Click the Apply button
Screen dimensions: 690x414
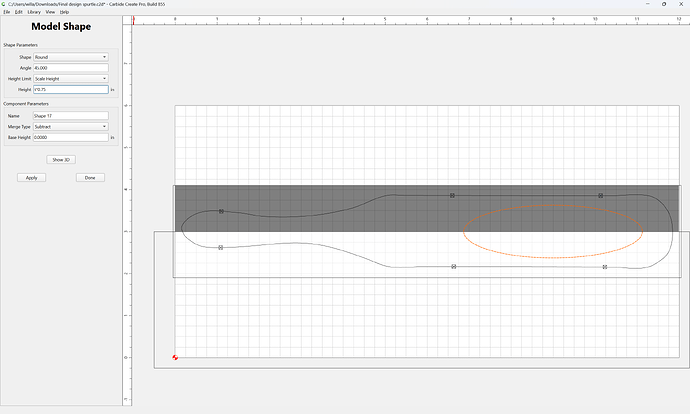click(x=32, y=178)
